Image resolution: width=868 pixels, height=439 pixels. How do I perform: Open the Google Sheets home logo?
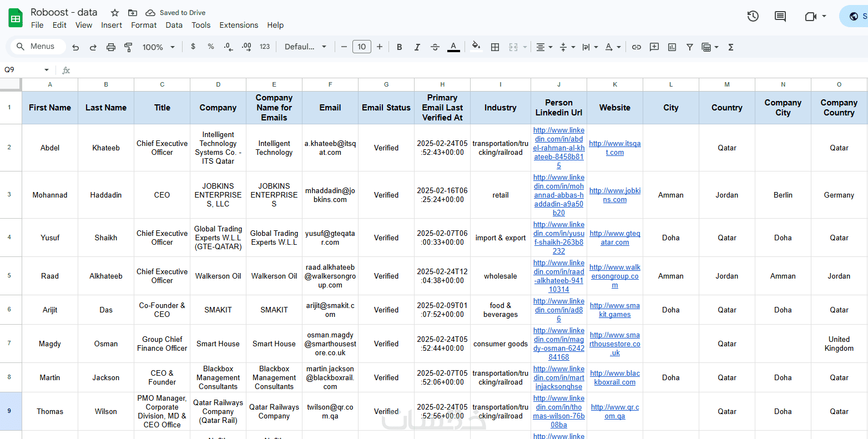16,18
